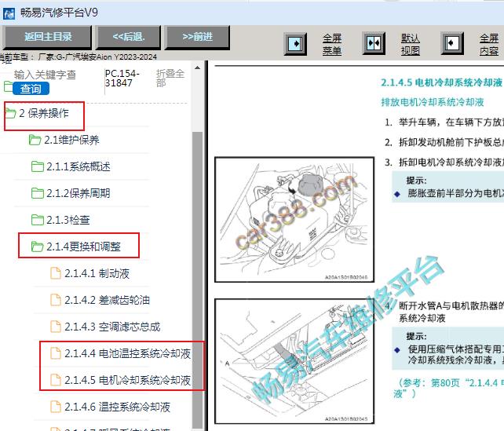Click page icon beside 2.1.4.2 差减齿轮油
This screenshot has width=504, height=431.
click(x=56, y=300)
